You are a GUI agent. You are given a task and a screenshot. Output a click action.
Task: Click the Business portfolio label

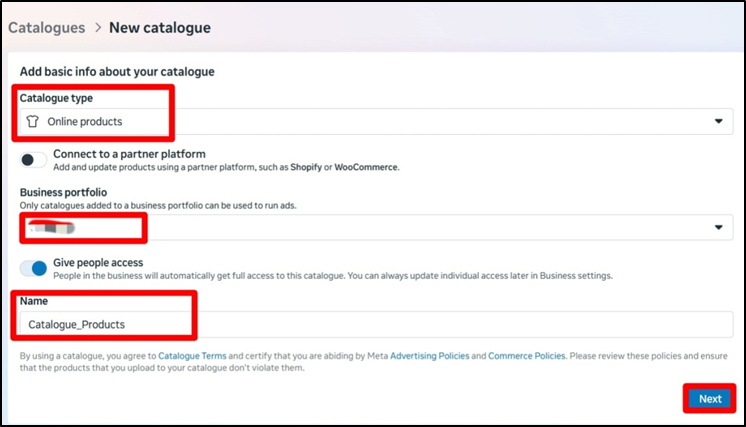pos(63,192)
